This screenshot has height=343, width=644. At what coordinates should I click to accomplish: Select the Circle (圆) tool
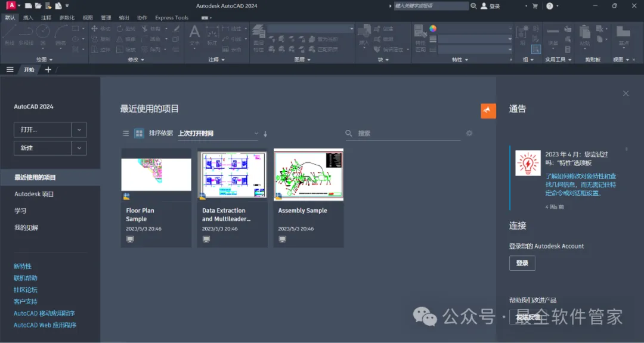click(x=43, y=35)
